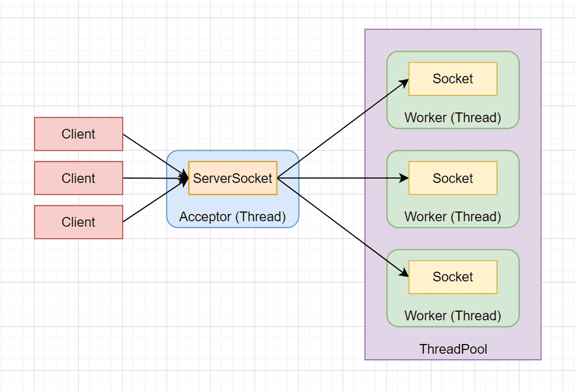Select the Acceptor (Thread) text label
Viewport: 576px width, 392px height.
pyautogui.click(x=232, y=216)
